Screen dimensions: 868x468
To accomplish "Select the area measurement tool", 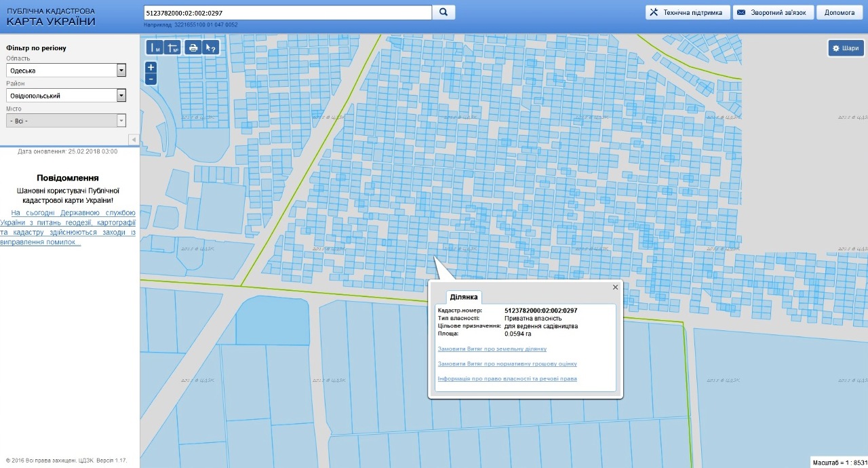I will 172,47.
